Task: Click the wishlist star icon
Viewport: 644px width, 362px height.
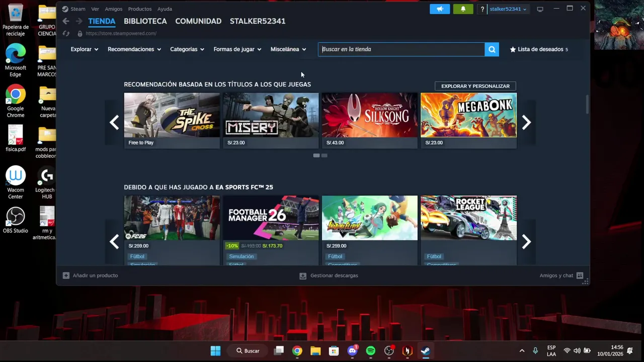Action: pyautogui.click(x=513, y=49)
